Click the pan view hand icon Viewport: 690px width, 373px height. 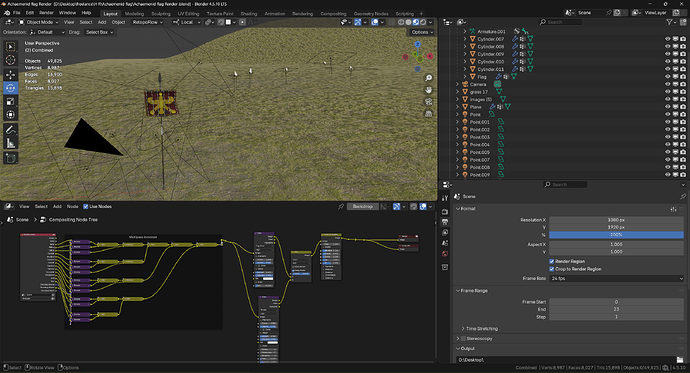click(x=428, y=90)
